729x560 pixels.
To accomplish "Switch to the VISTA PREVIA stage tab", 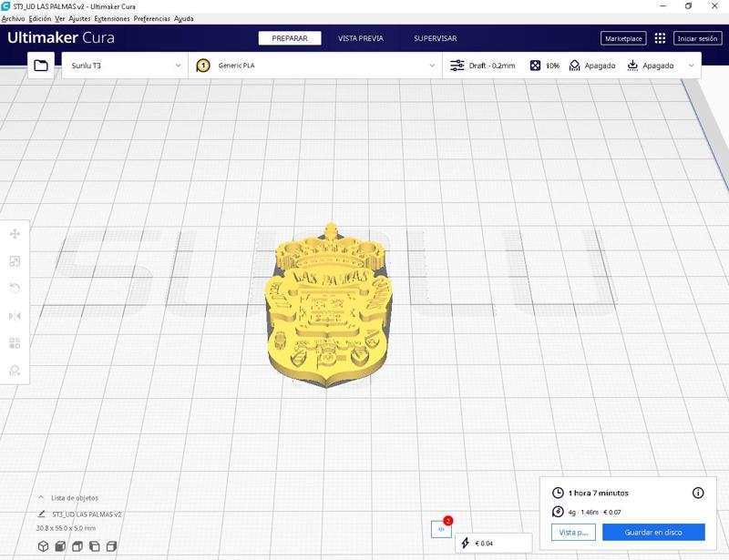I will (361, 38).
